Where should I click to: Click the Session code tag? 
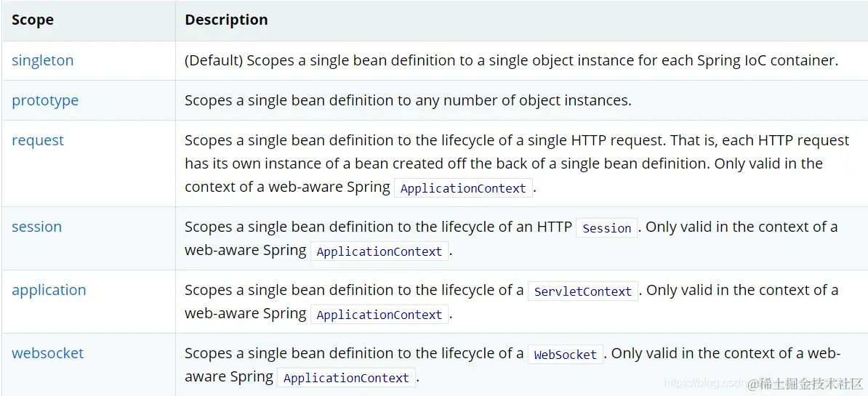coord(607,228)
